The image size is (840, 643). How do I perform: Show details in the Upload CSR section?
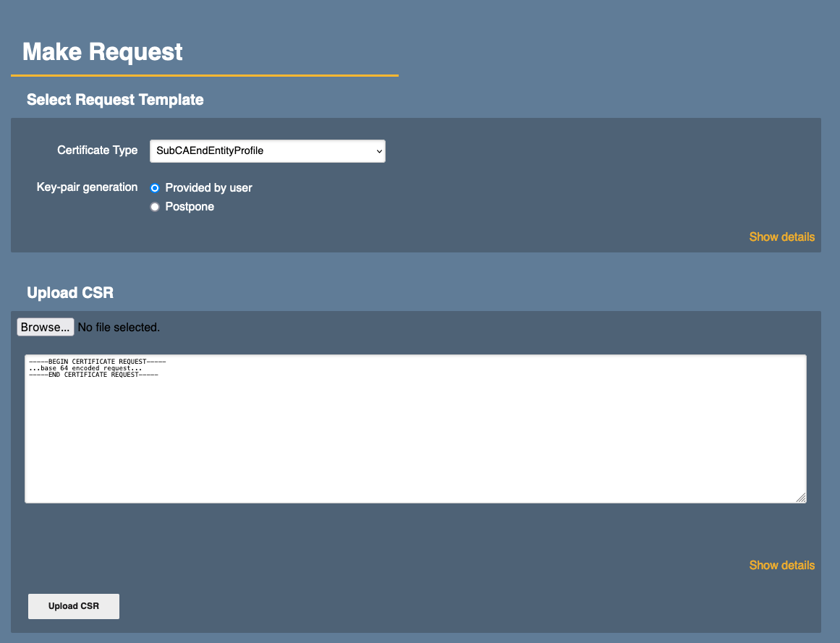781,566
